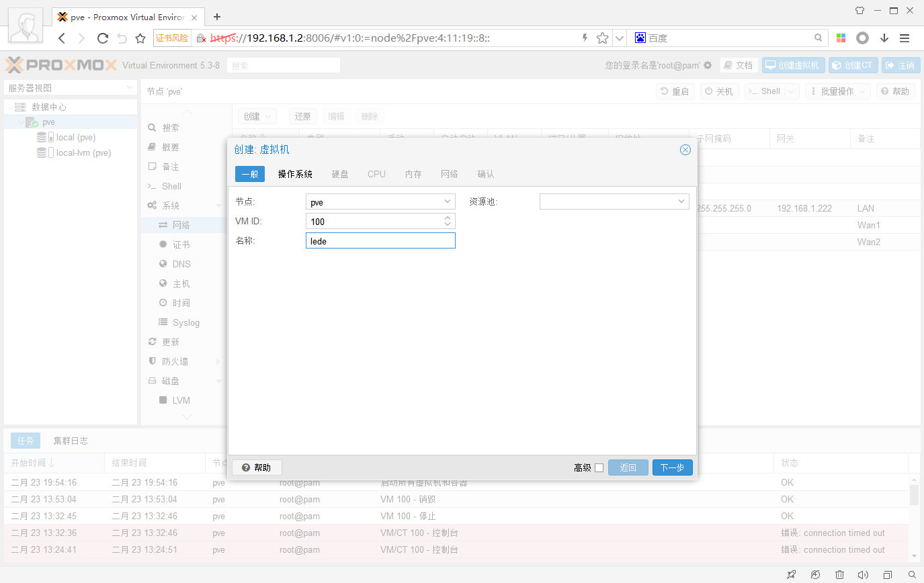Bookmark page with toolbar star icon

click(x=140, y=38)
